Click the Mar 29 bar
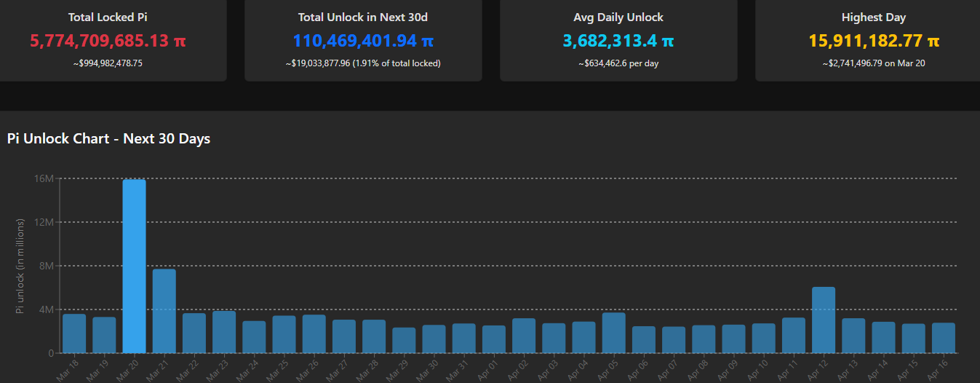This screenshot has height=383, width=980. (404, 340)
